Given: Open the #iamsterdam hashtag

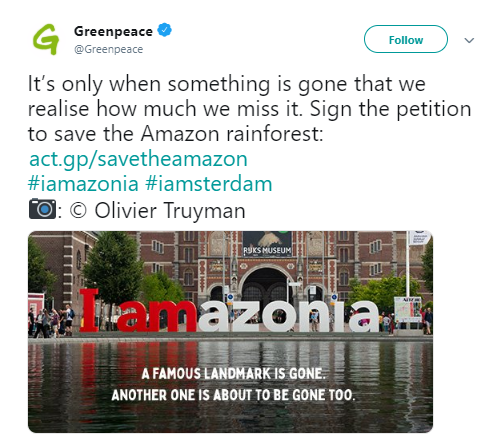Looking at the screenshot, I should pos(209,184).
